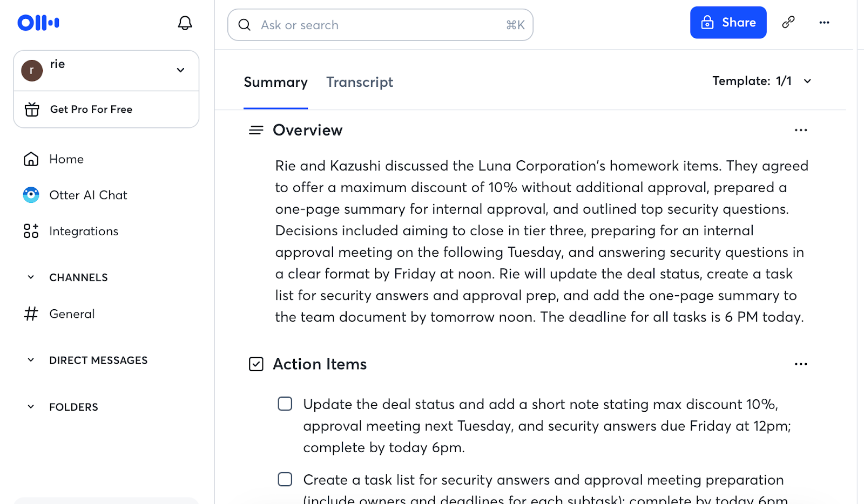
Task: Switch to the Transcript tab
Action: (x=360, y=83)
